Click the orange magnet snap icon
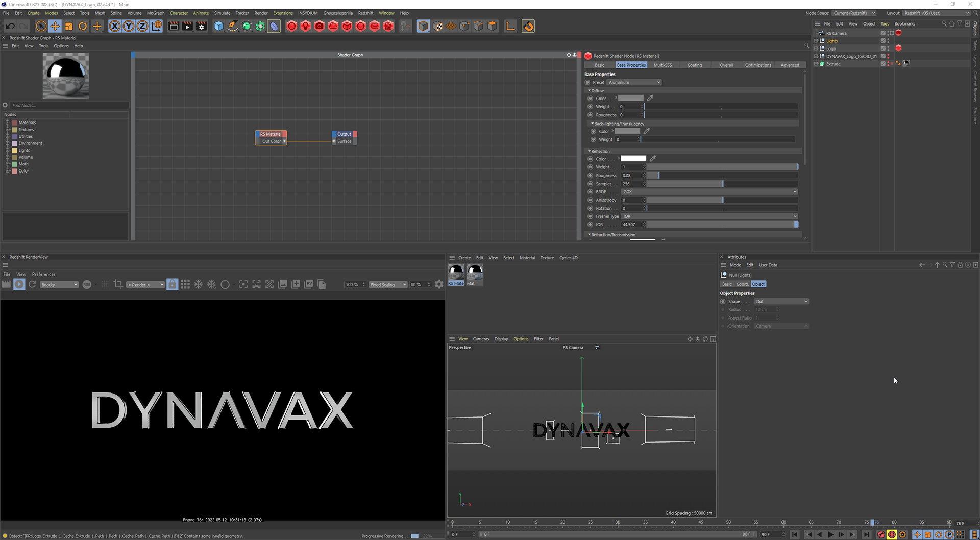 pyautogui.click(x=528, y=26)
